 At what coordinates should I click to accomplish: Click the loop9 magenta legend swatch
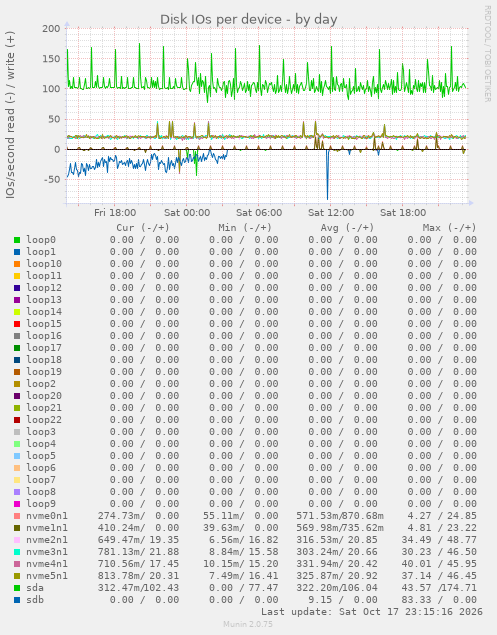17,504
